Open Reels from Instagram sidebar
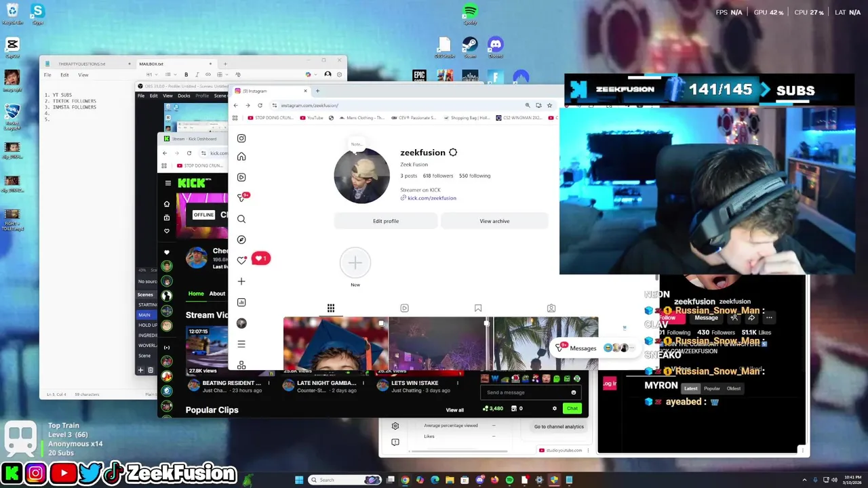The height and width of the screenshot is (488, 868). tap(241, 177)
